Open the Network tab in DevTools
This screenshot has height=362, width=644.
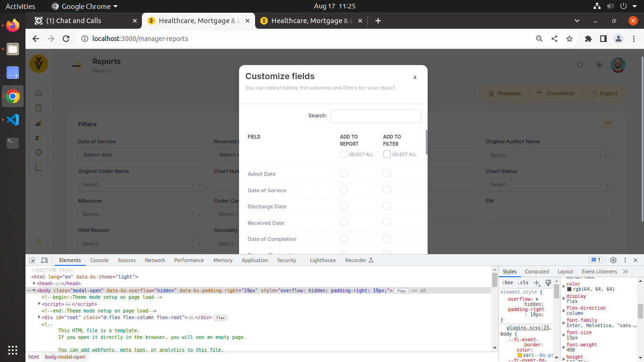coord(155,260)
